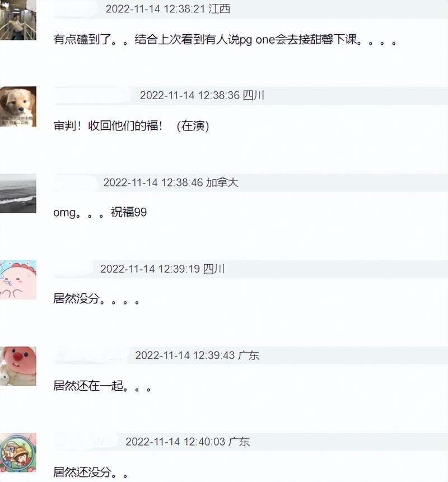Click the timestamp 2022-11-14 12:38:46 加拿大
The image size is (448, 482).
click(x=171, y=182)
